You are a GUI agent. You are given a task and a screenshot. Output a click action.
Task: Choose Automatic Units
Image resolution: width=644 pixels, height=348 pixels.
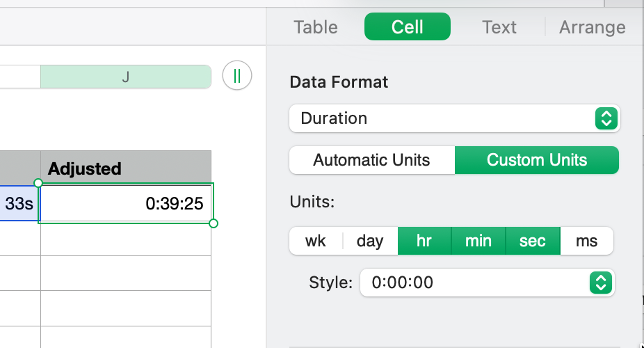372,160
